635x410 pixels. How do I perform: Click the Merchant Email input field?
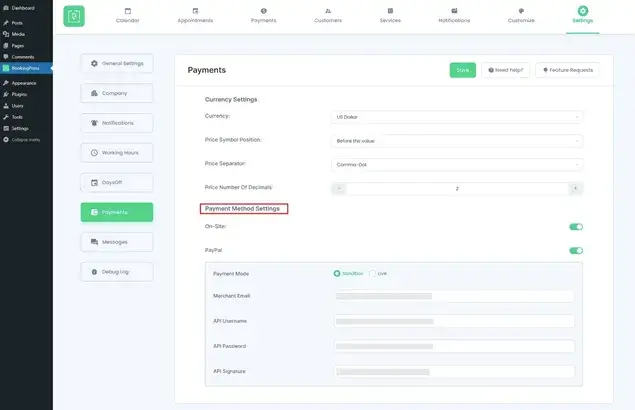click(x=454, y=296)
